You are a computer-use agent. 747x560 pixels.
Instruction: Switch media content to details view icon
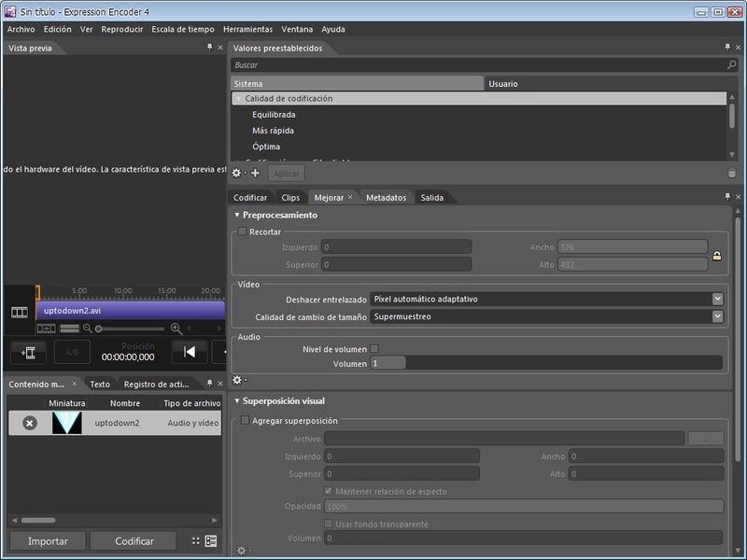[x=211, y=540]
